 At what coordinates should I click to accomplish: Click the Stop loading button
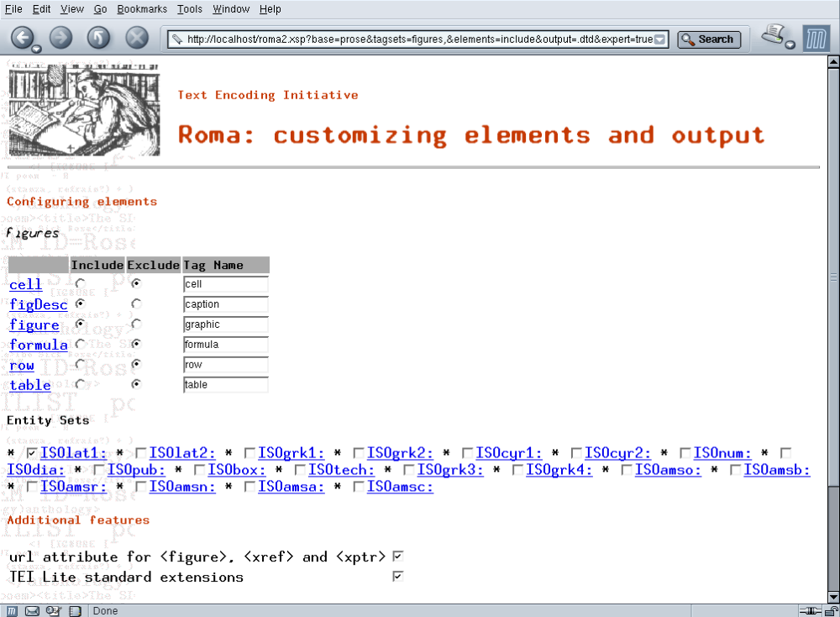(137, 38)
